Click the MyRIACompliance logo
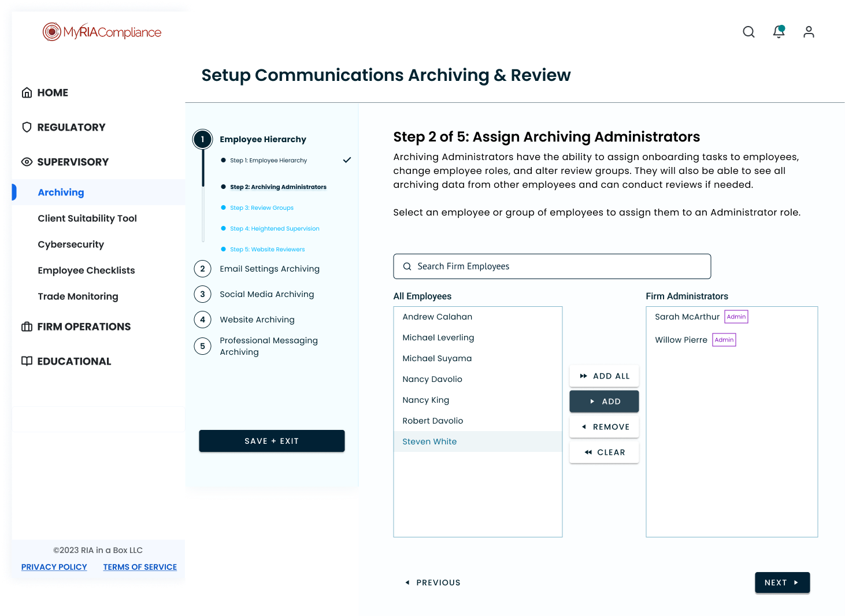 pyautogui.click(x=102, y=32)
